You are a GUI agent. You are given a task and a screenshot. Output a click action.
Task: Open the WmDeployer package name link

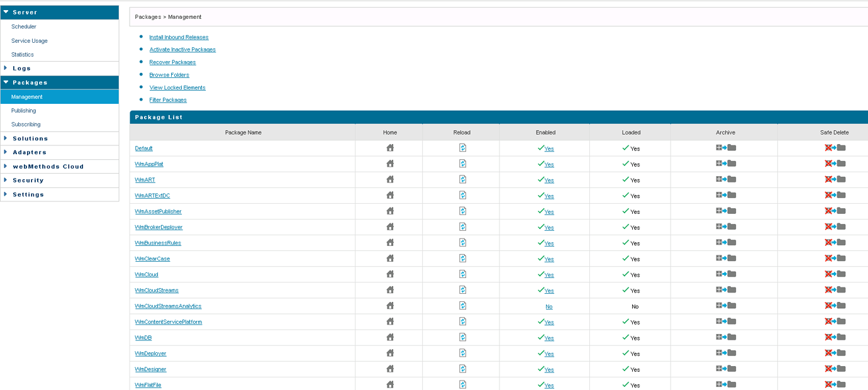(151, 354)
